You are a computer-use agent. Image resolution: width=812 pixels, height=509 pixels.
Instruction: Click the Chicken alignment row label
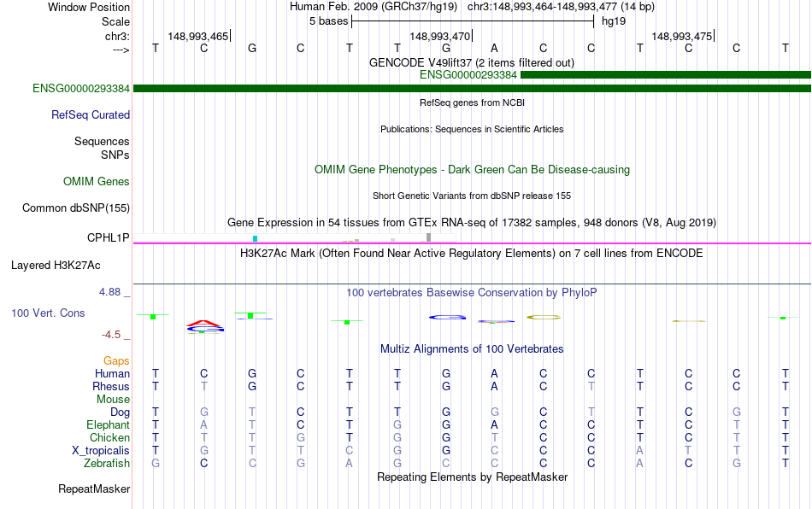pyautogui.click(x=109, y=437)
